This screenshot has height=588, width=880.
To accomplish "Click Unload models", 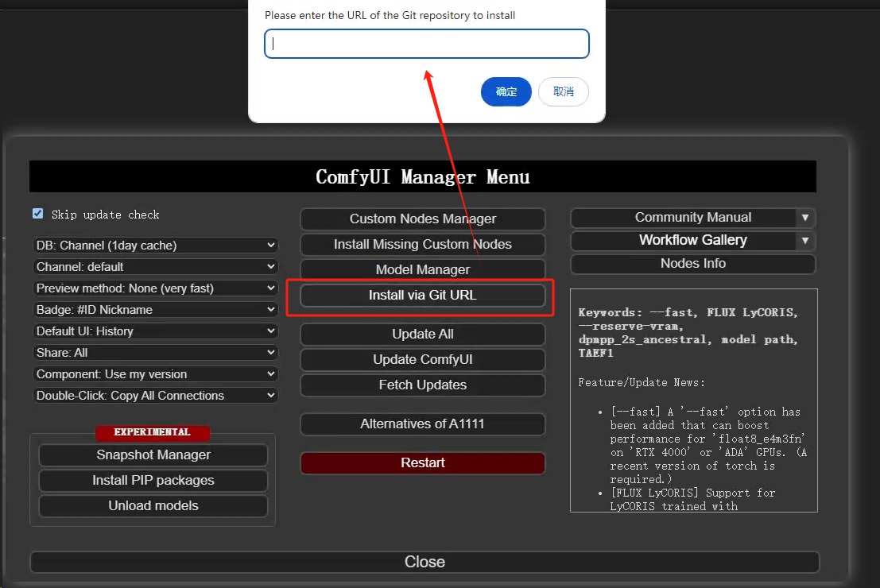I will tap(153, 505).
